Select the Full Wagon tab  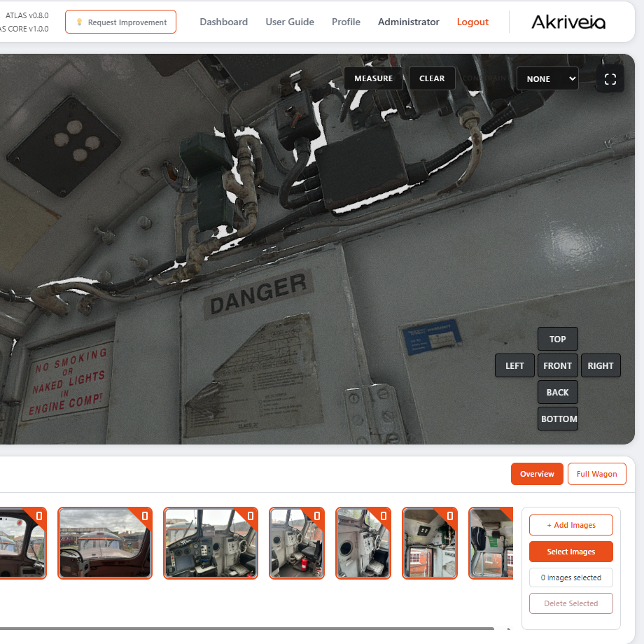point(596,474)
